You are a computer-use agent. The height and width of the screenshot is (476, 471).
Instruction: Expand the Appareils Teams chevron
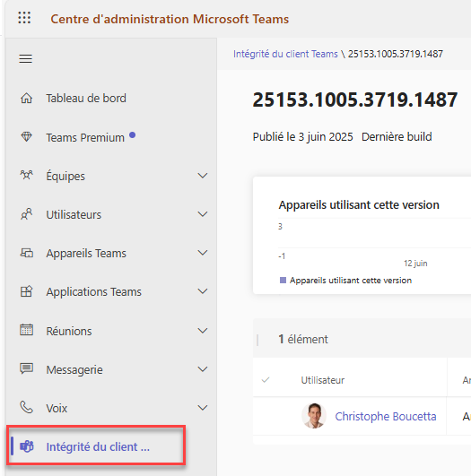coord(203,253)
